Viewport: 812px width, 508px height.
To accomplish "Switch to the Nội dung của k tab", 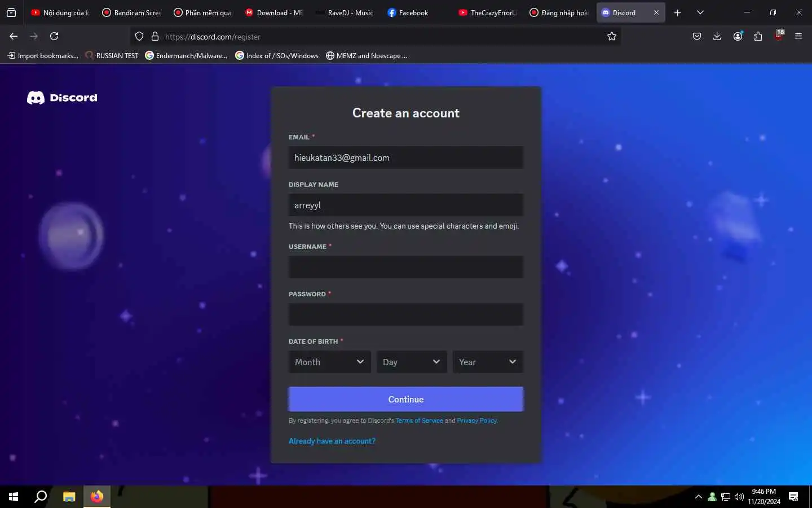I will (x=60, y=12).
